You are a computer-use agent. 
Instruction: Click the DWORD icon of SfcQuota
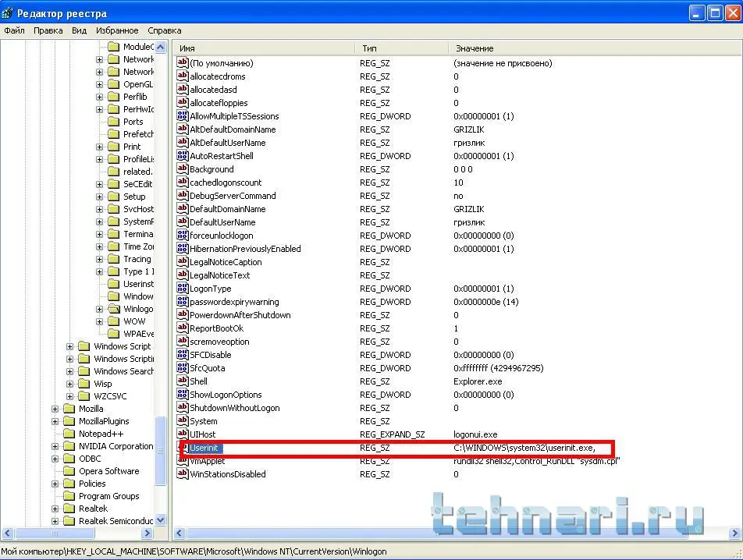(x=183, y=367)
